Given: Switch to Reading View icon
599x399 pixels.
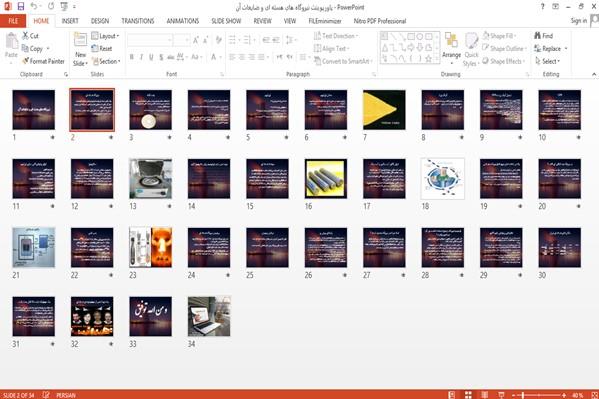Looking at the screenshot, I should pyautogui.click(x=484, y=395).
